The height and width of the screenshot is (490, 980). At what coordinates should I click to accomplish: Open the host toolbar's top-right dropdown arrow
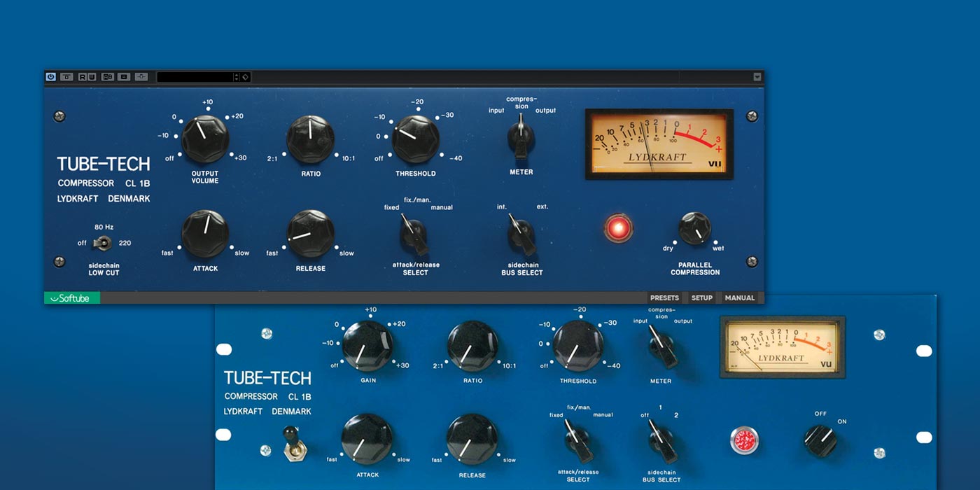coord(757,77)
